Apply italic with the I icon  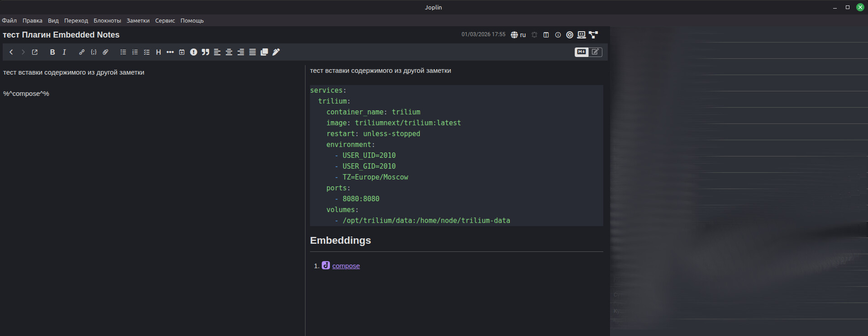(64, 52)
